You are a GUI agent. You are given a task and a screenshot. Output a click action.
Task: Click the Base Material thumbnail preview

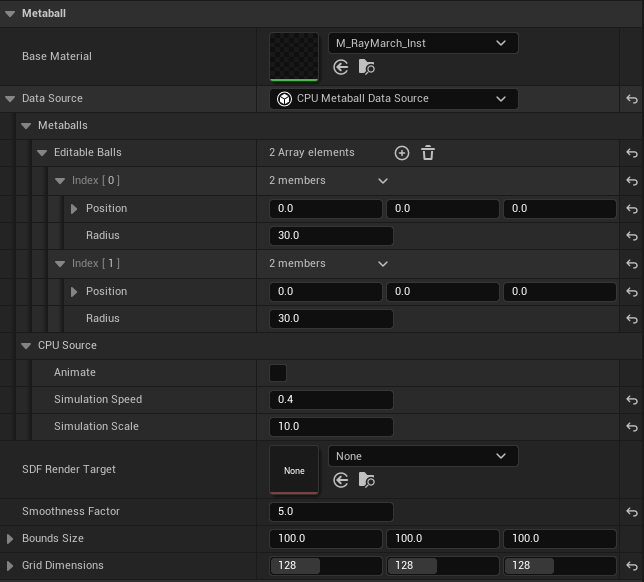(x=294, y=56)
